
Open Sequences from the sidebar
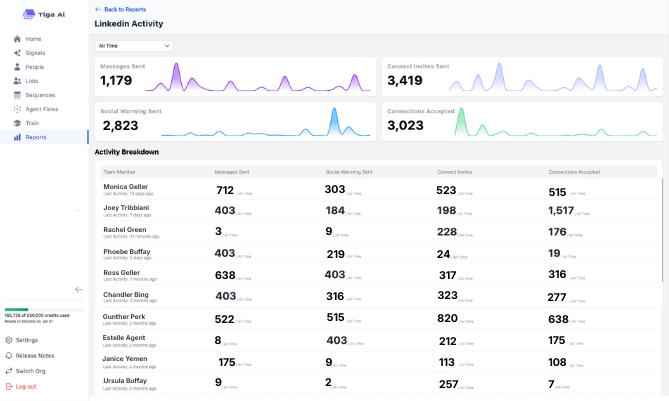(40, 95)
